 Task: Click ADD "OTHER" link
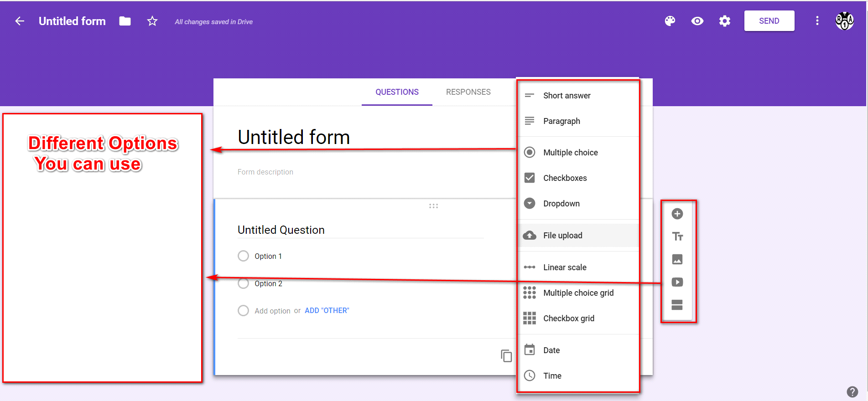click(x=327, y=311)
